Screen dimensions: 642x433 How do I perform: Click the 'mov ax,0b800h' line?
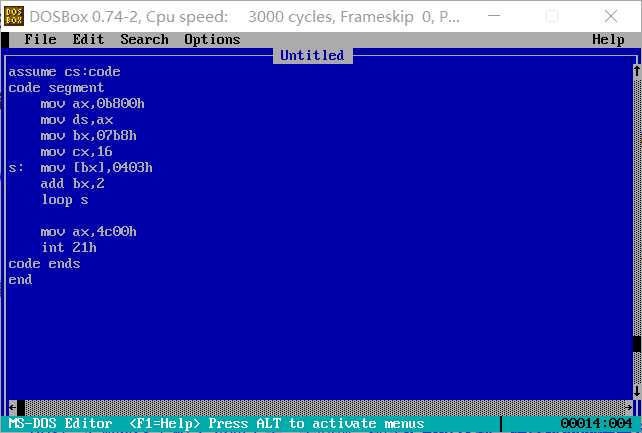(93, 104)
